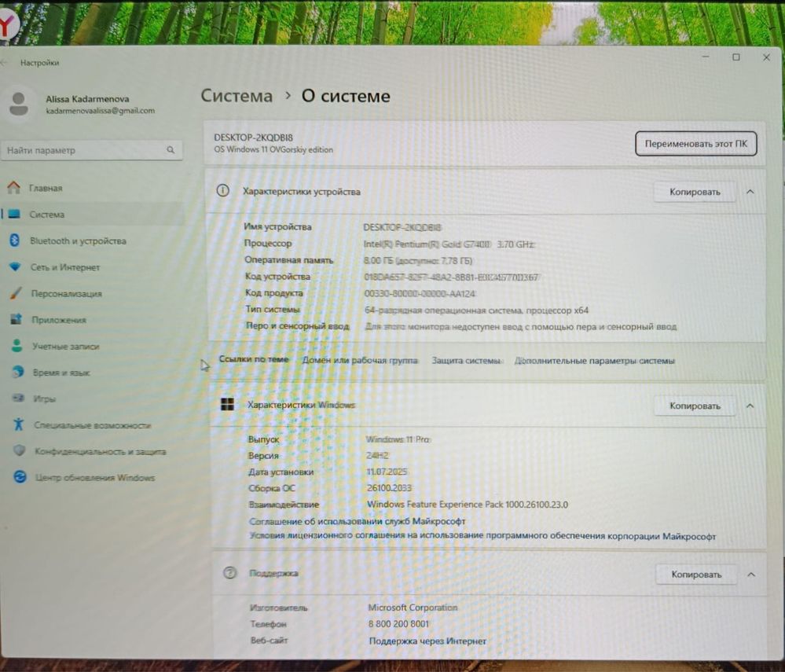Open Bluetooth и устройства settings
Image resolution: width=785 pixels, height=672 pixels.
(78, 241)
